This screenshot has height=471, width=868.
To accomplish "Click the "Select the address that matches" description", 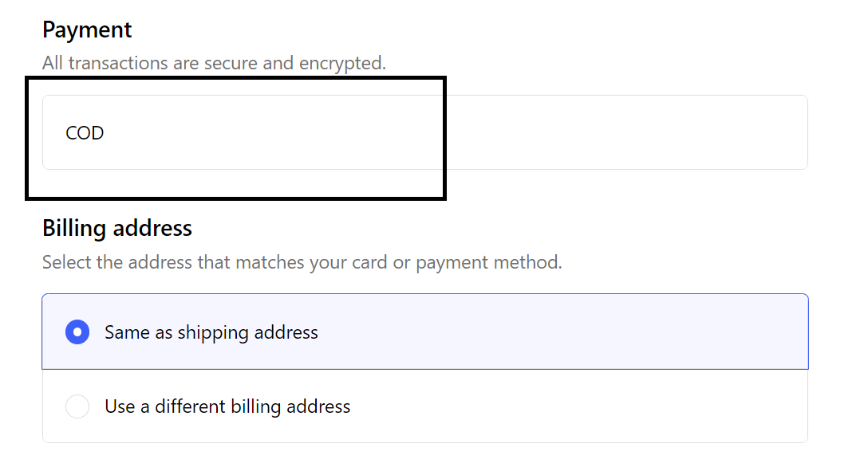I will [x=302, y=262].
